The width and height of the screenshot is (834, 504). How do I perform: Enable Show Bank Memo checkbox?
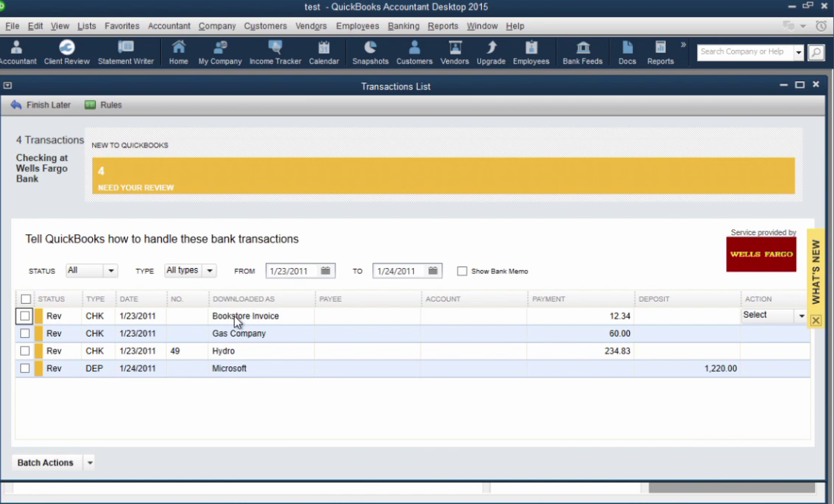click(462, 271)
